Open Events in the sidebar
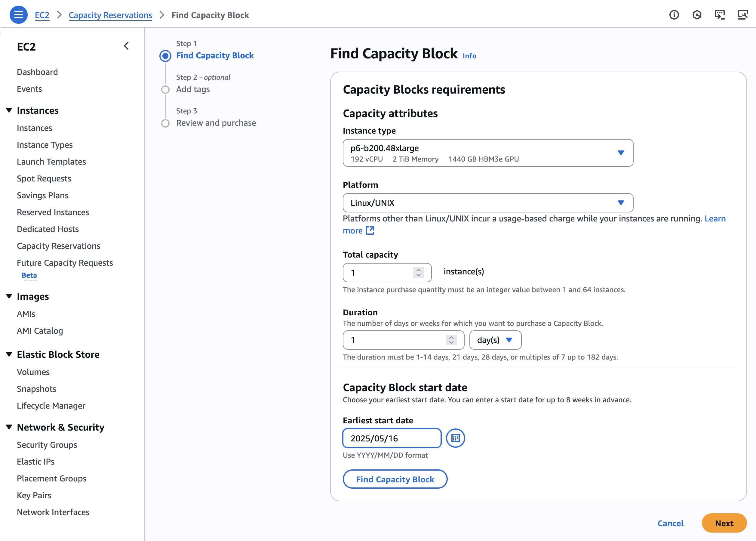The width and height of the screenshot is (756, 541). click(x=29, y=89)
